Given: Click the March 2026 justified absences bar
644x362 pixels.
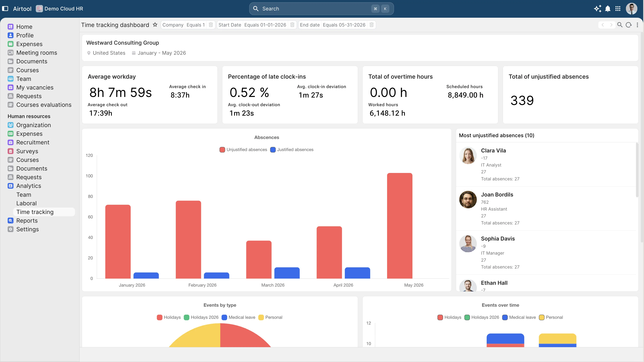Looking at the screenshot, I should (287, 273).
